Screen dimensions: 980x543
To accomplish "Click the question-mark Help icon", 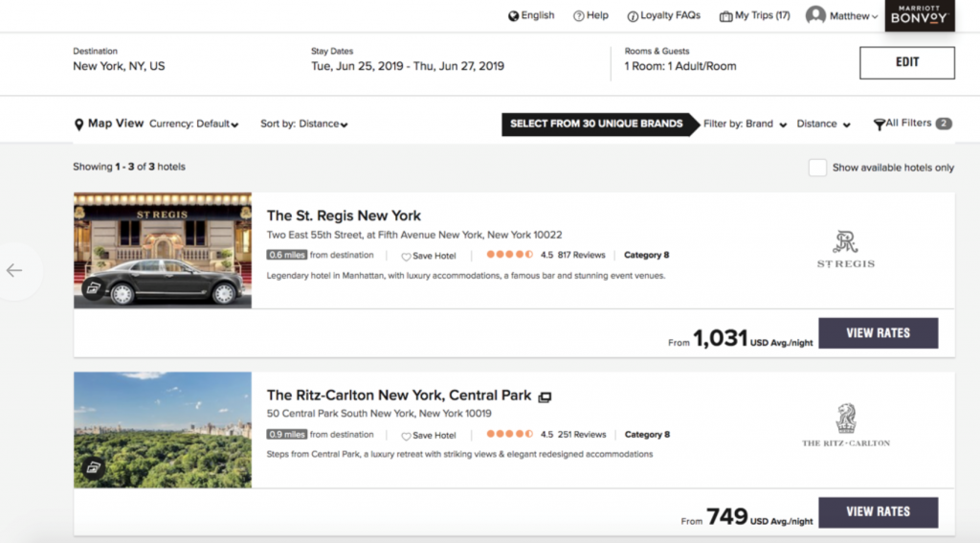I will coord(579,16).
